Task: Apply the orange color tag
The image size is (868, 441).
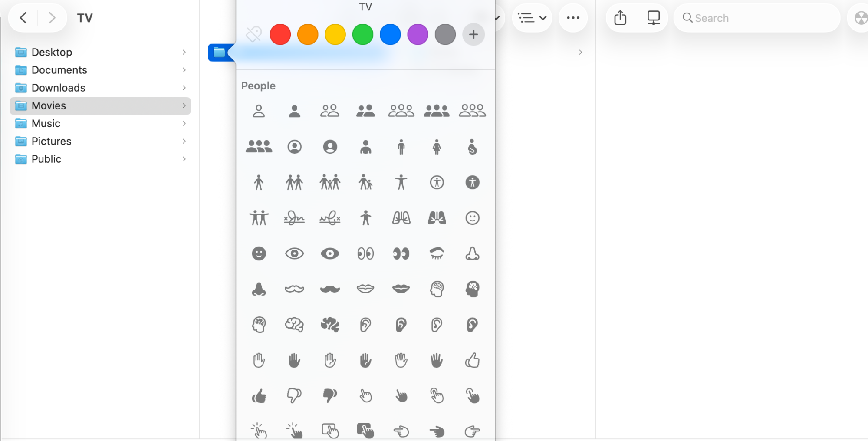Action: tap(308, 34)
